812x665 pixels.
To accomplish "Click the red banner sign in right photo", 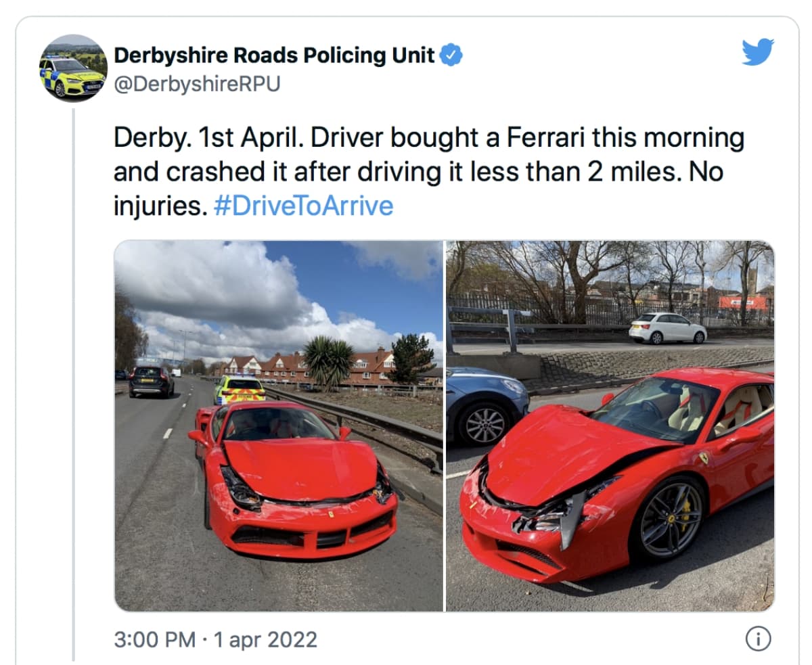I will tap(743, 302).
